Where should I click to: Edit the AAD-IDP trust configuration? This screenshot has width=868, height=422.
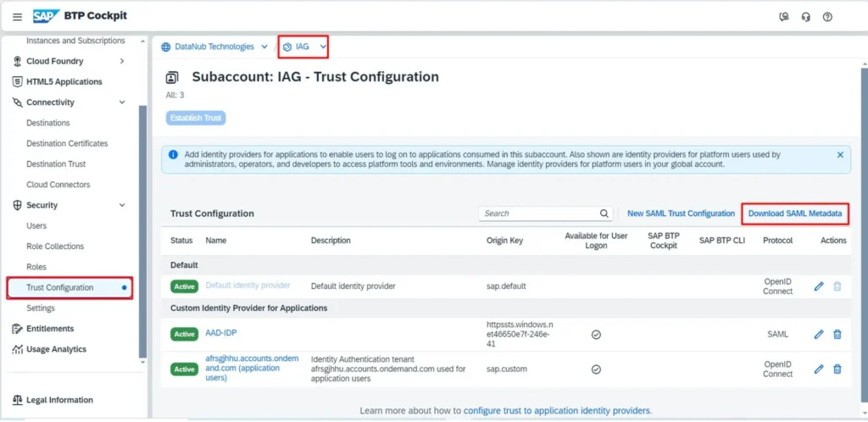[x=818, y=334]
